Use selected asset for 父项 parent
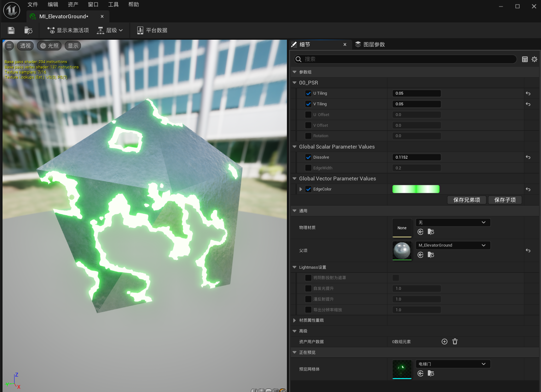This screenshot has height=392, width=541. click(421, 255)
